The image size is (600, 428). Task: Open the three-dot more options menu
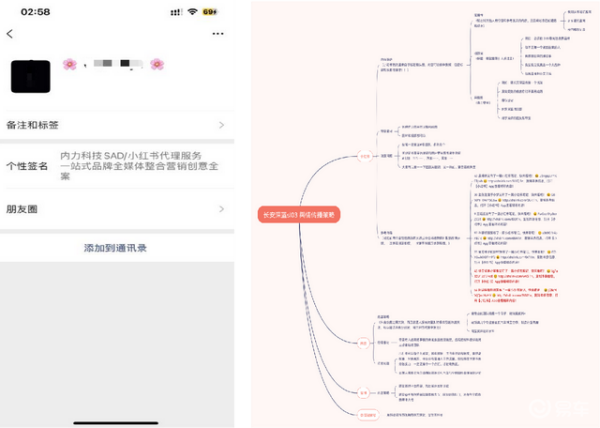click(x=218, y=34)
